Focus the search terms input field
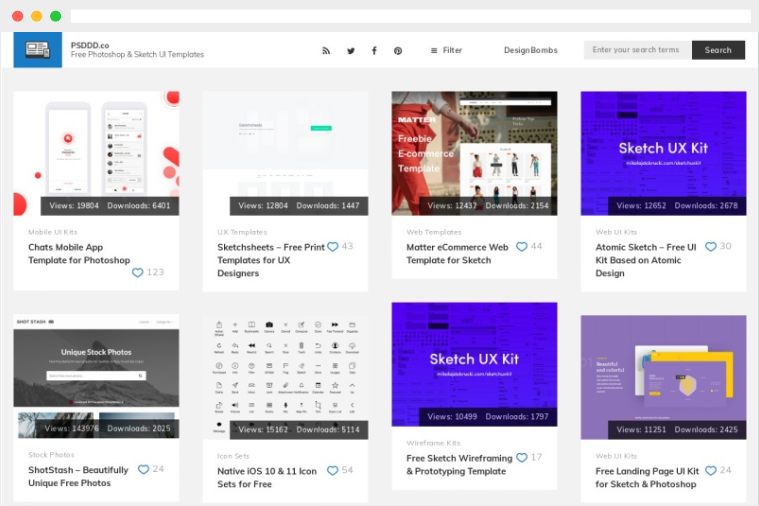This screenshot has height=506, width=759. [x=637, y=50]
